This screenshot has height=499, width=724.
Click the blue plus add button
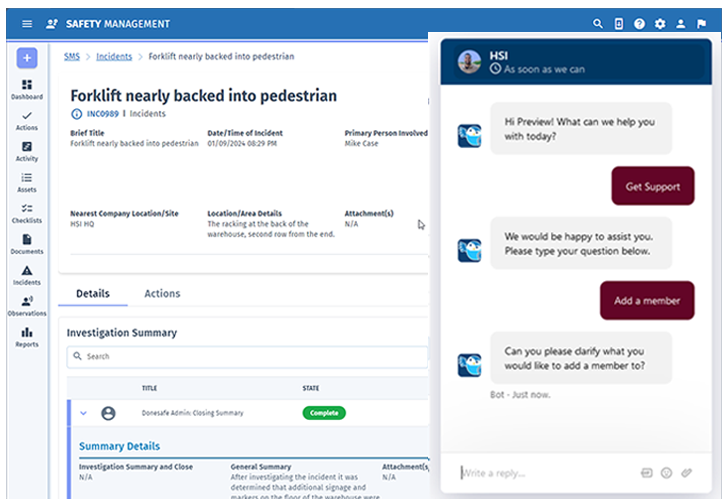pyautogui.click(x=27, y=58)
